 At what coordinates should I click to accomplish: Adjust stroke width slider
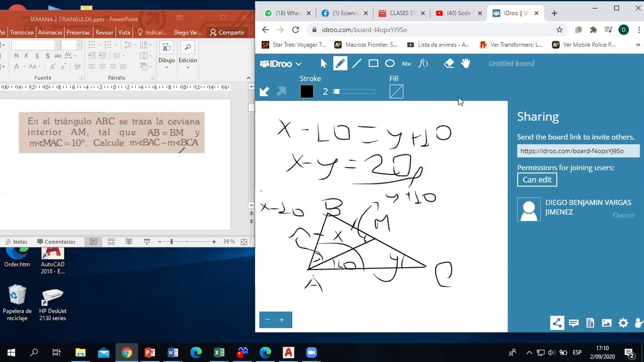[354, 92]
